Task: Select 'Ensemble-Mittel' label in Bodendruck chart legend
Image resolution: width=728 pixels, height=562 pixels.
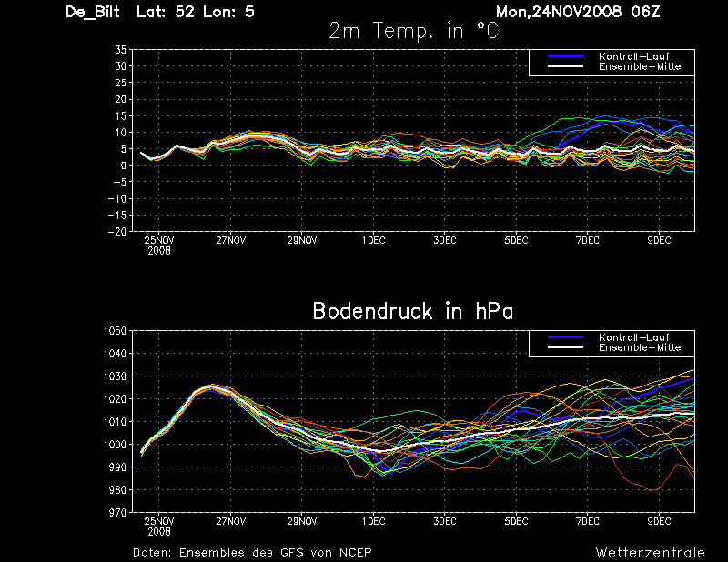Action: (x=642, y=347)
